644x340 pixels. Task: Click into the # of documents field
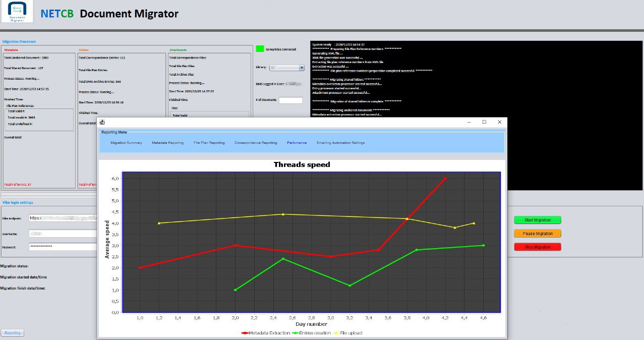[x=290, y=100]
